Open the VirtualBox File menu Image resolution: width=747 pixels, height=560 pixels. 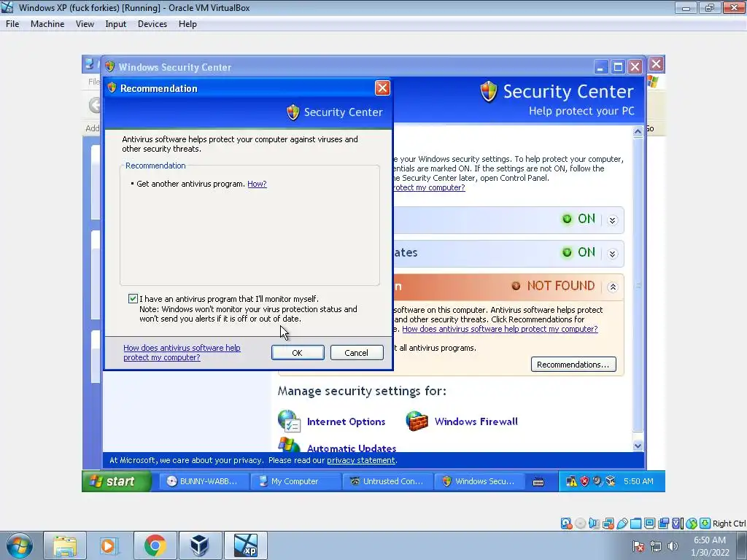click(12, 24)
